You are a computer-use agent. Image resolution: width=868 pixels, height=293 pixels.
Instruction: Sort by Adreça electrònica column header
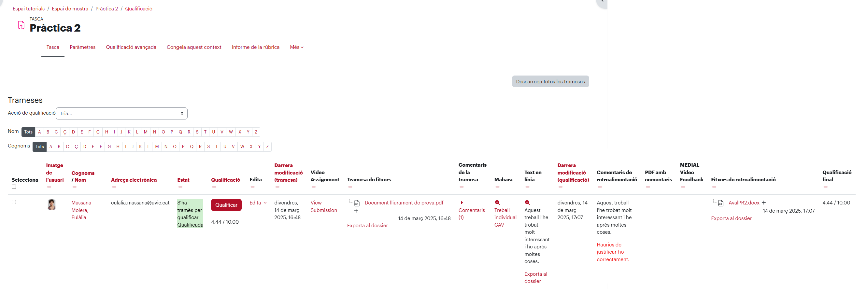coord(134,180)
